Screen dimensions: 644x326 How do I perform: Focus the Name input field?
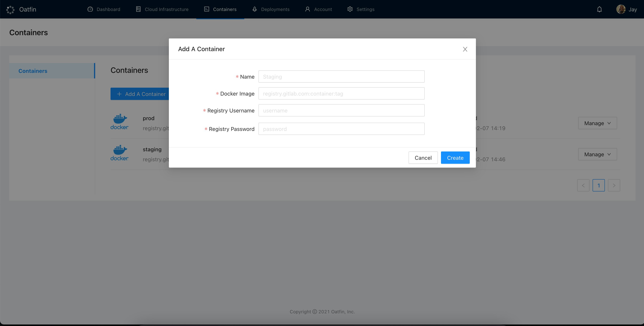(x=341, y=77)
